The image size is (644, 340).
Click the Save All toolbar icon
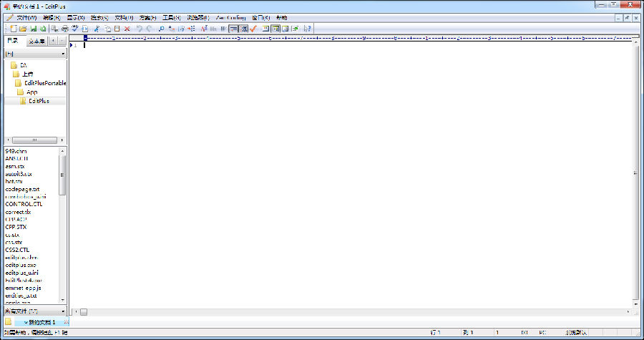(x=43, y=29)
